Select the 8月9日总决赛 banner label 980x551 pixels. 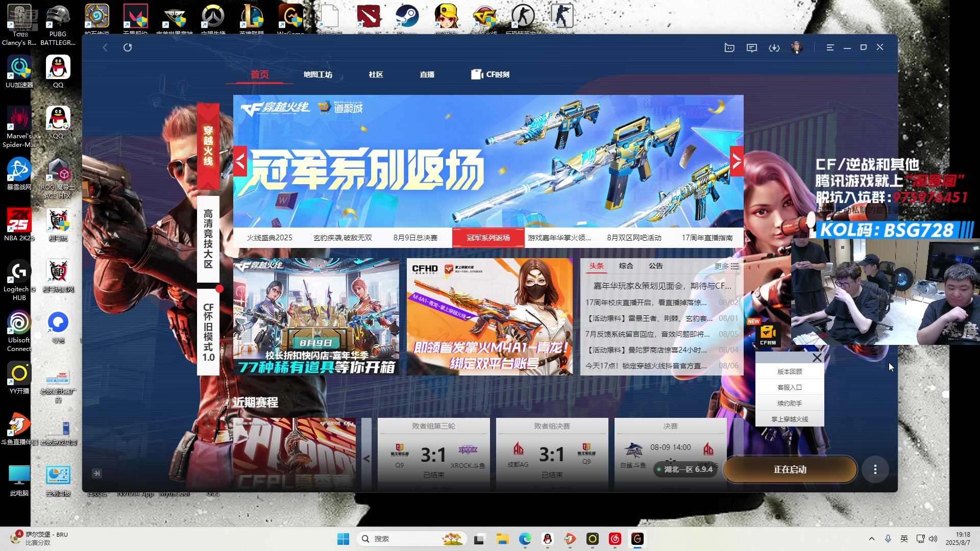tap(415, 238)
